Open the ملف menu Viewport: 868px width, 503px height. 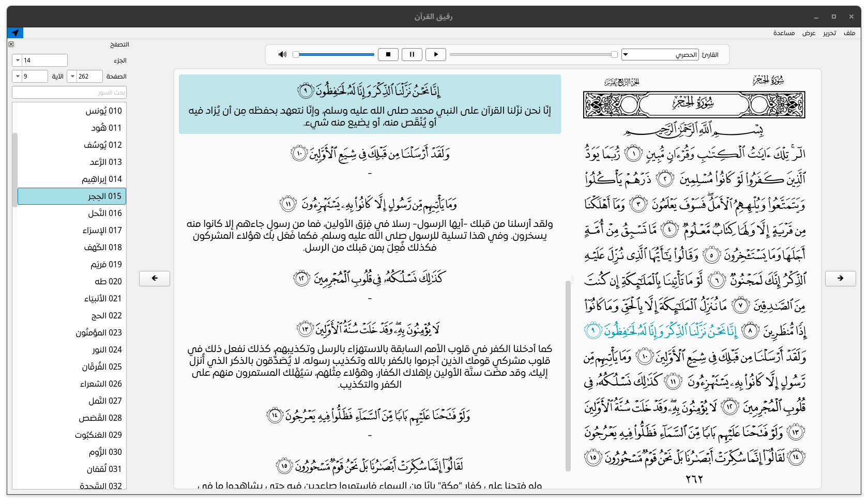click(849, 33)
